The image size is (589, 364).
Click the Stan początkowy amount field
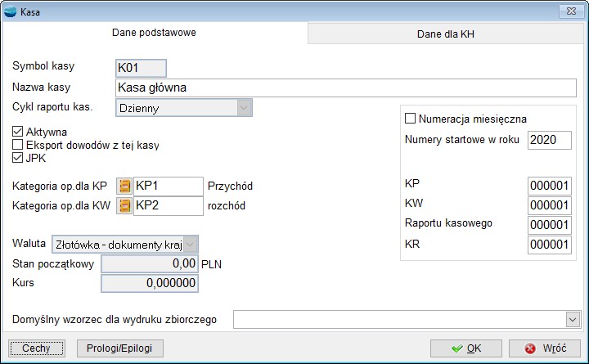(x=150, y=263)
